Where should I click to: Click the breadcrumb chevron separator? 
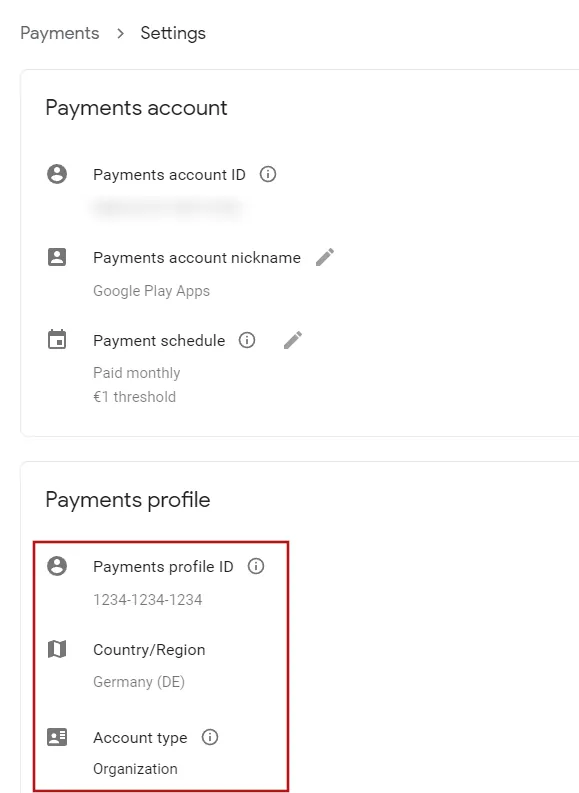pos(120,33)
